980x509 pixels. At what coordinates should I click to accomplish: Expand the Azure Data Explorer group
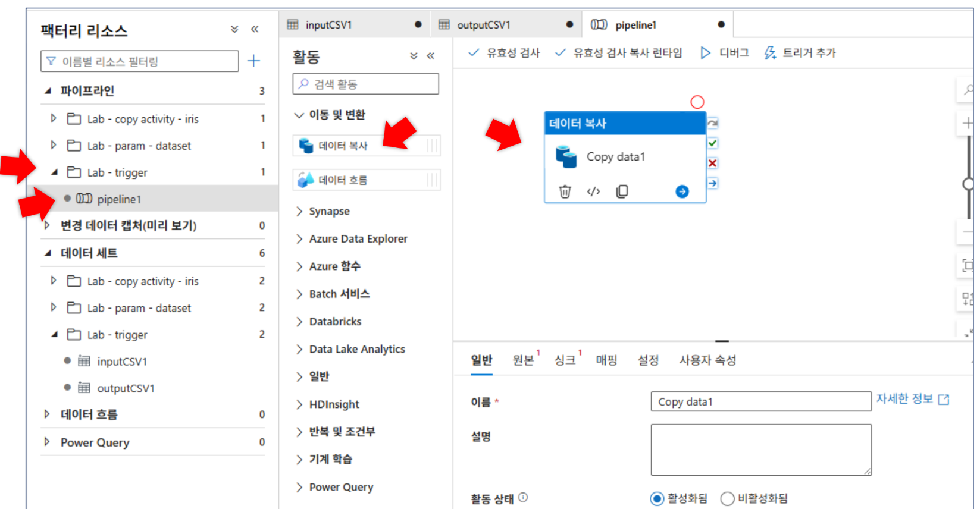pyautogui.click(x=299, y=239)
